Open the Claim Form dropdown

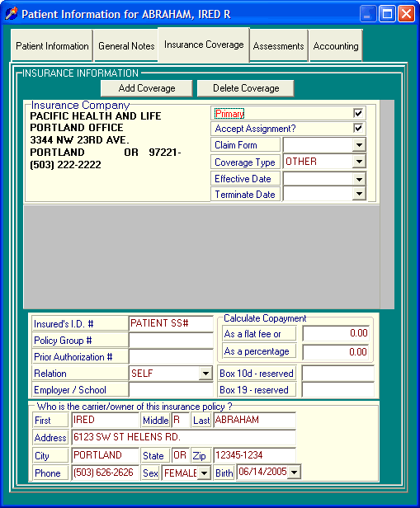pyautogui.click(x=359, y=145)
